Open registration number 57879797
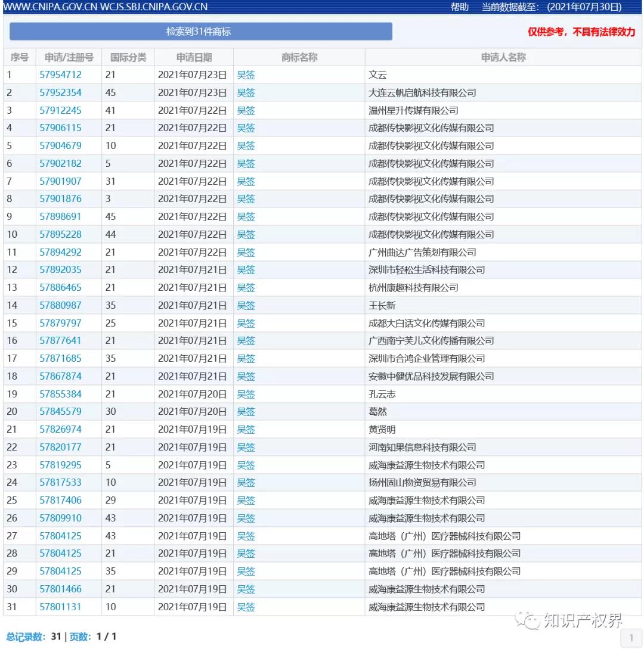The height and width of the screenshot is (649, 644). tap(60, 323)
